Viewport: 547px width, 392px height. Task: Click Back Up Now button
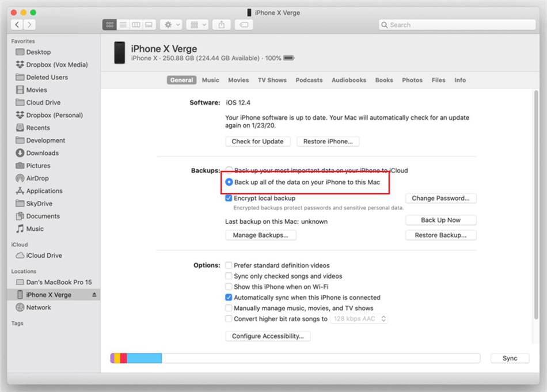tap(441, 220)
